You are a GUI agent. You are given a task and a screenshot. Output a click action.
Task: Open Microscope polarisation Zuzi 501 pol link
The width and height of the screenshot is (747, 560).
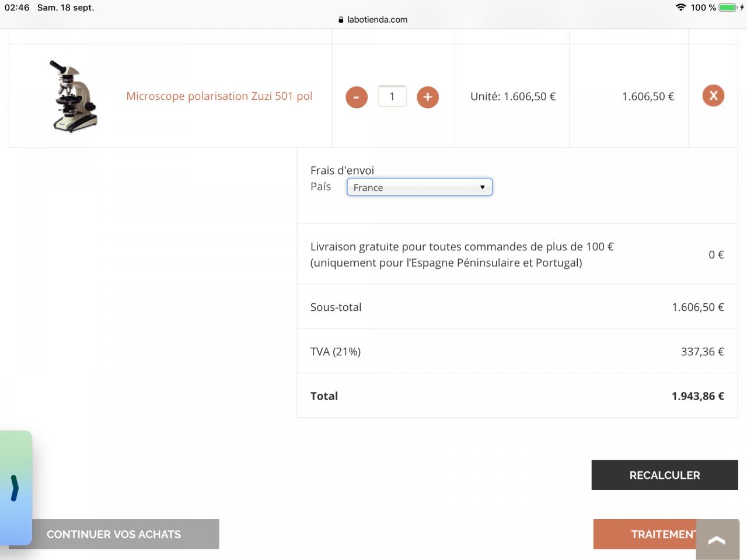[219, 96]
